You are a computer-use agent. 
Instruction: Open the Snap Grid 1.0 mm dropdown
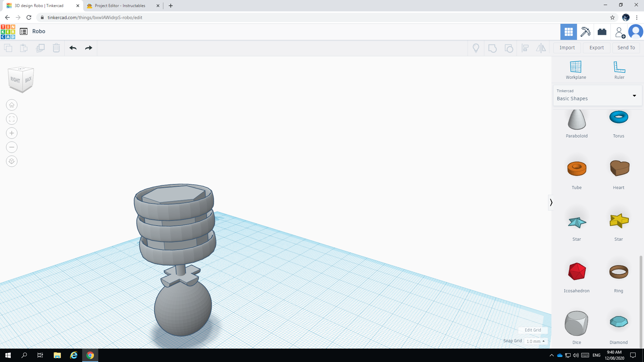536,341
